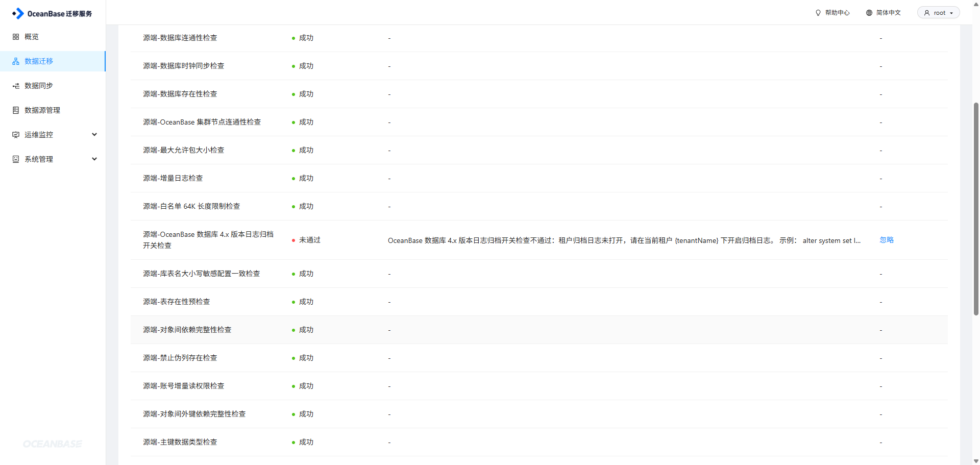Image resolution: width=980 pixels, height=465 pixels.
Task: Open the root user dropdown arrow
Action: [951, 13]
